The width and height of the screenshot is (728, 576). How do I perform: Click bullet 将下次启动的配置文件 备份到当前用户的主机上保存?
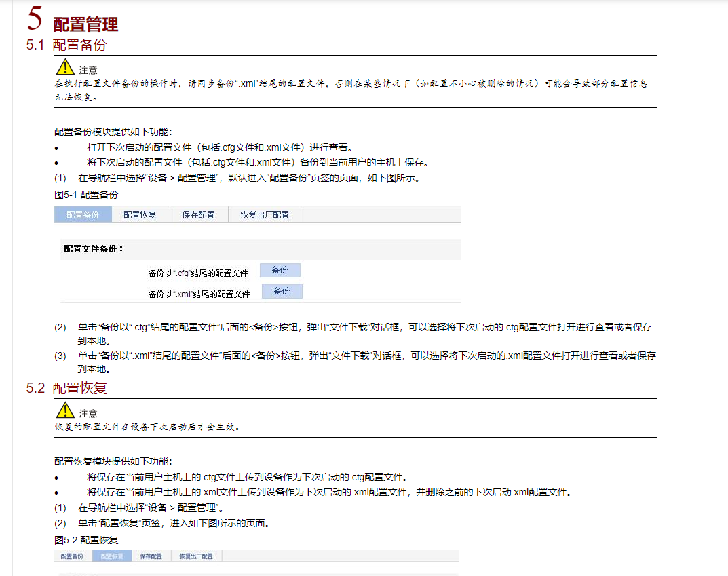pyautogui.click(x=258, y=162)
